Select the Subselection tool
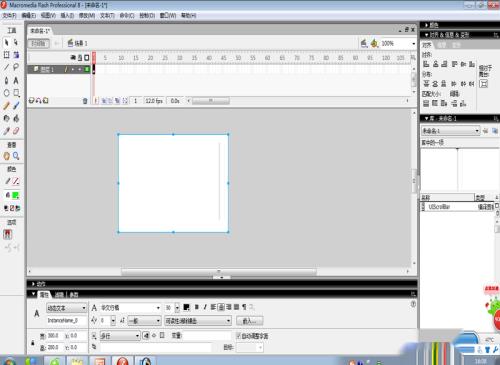 (16, 42)
